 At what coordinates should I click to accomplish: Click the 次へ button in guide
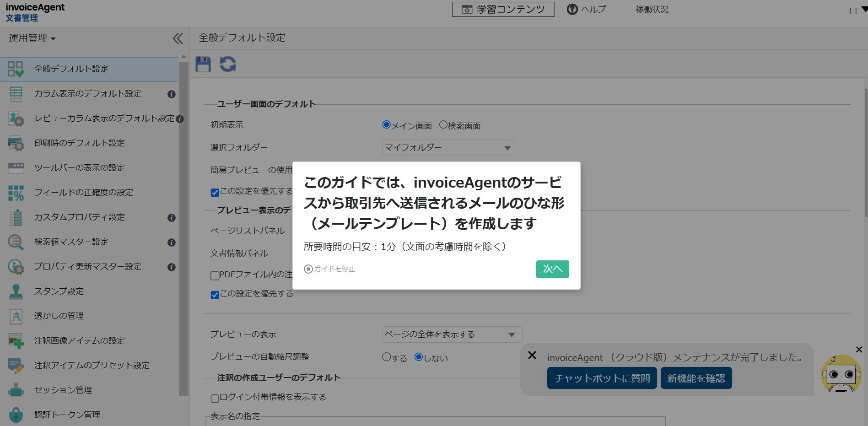click(x=552, y=269)
